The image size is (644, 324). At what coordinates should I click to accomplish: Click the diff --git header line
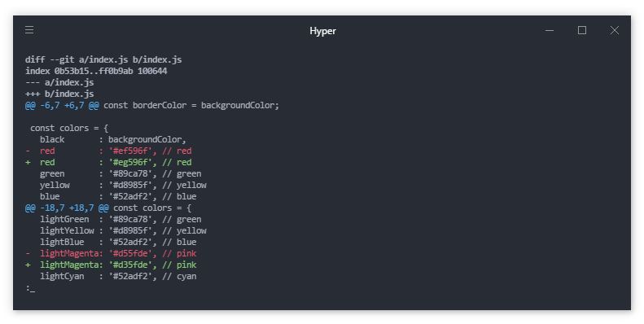[103, 59]
